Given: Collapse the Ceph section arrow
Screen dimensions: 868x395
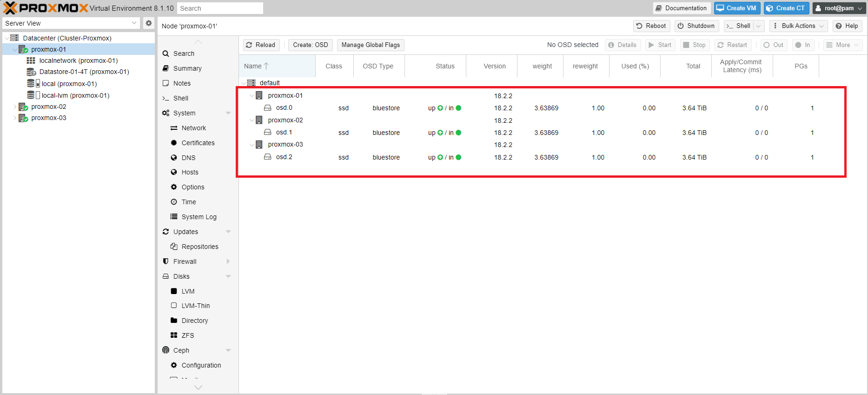Looking at the screenshot, I should pos(228,350).
